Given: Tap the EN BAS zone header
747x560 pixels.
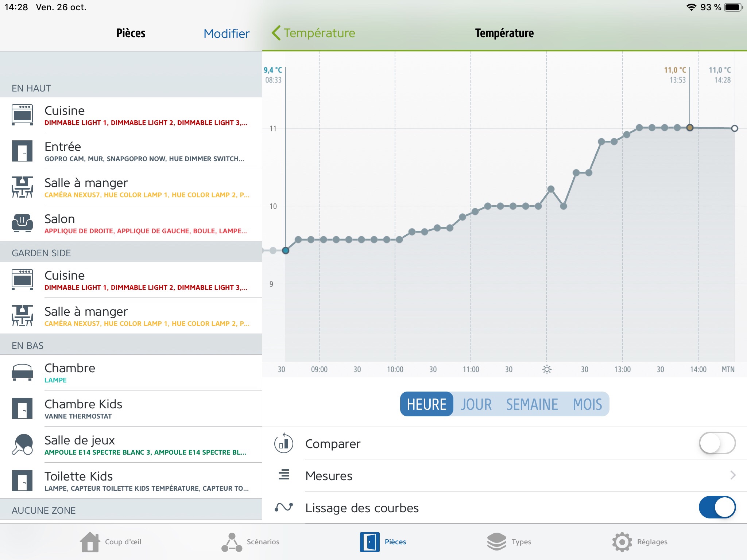Looking at the screenshot, I should click(x=131, y=344).
